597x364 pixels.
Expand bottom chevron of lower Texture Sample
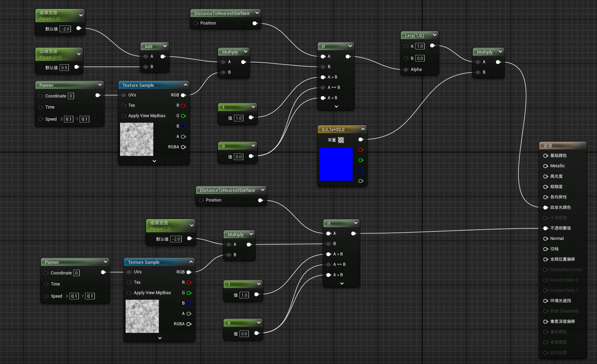pos(160,338)
